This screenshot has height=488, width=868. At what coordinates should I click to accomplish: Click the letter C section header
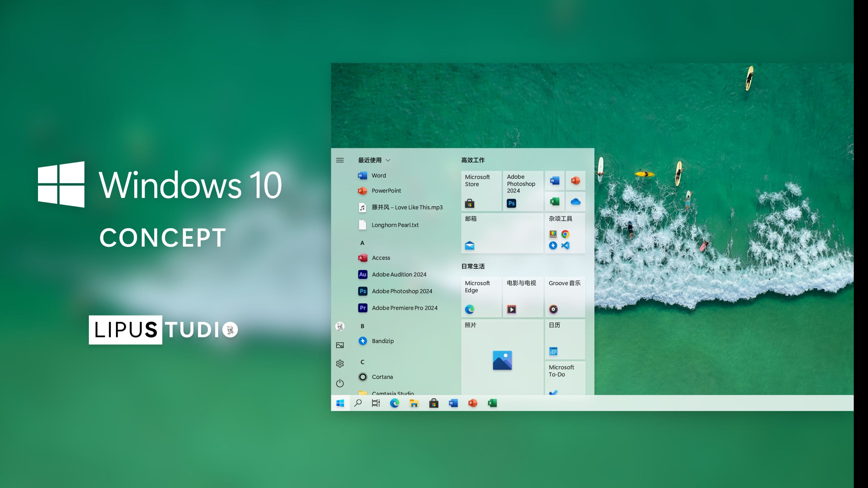[362, 362]
